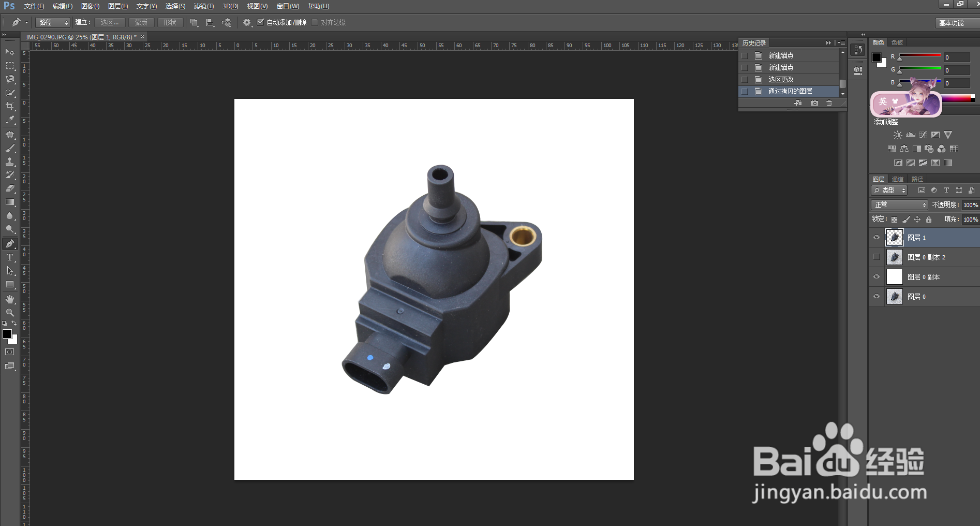Viewport: 980px width, 526px height.
Task: Select the Lasso tool
Action: tap(10, 79)
